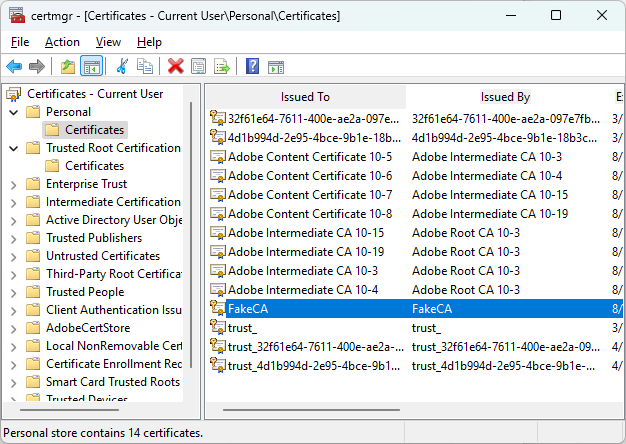The width and height of the screenshot is (626, 444).
Task: Select Local NonRemovable Certificates tree item
Action: [114, 345]
